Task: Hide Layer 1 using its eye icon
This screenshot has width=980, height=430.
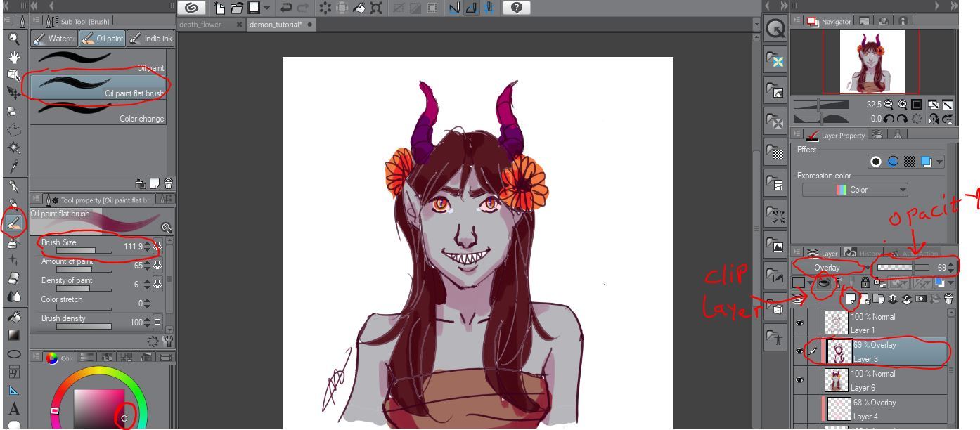Action: pos(799,323)
